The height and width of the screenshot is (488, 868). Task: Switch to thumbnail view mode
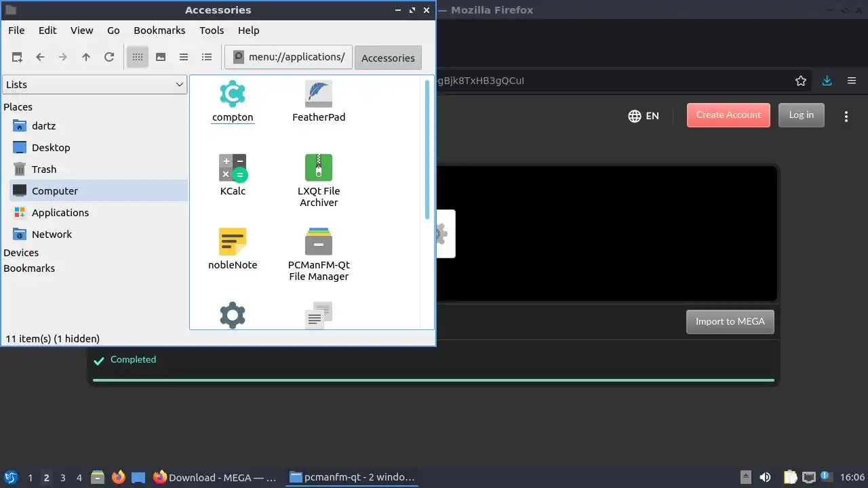(161, 57)
